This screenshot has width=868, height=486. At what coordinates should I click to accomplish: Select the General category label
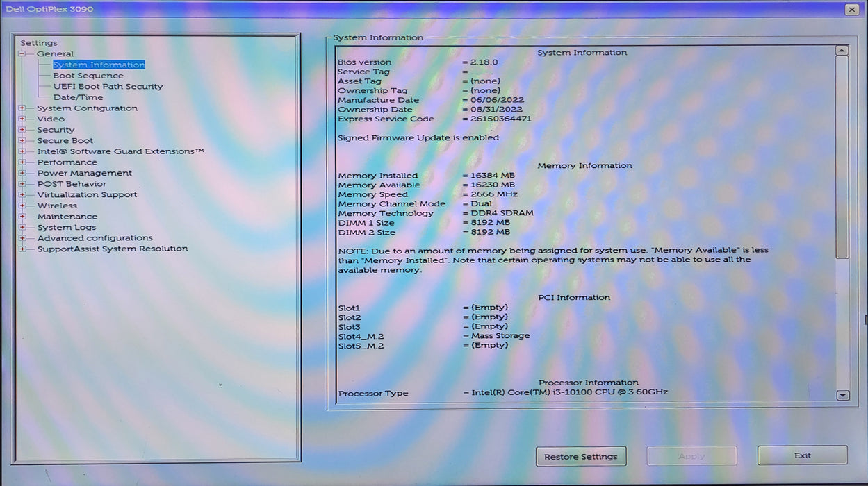[x=55, y=54]
